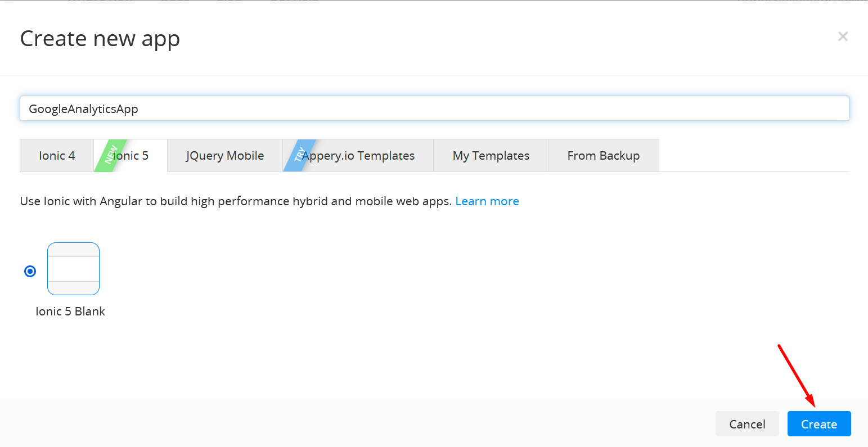
Task: Click the 'Create new app' title text
Action: click(x=100, y=39)
